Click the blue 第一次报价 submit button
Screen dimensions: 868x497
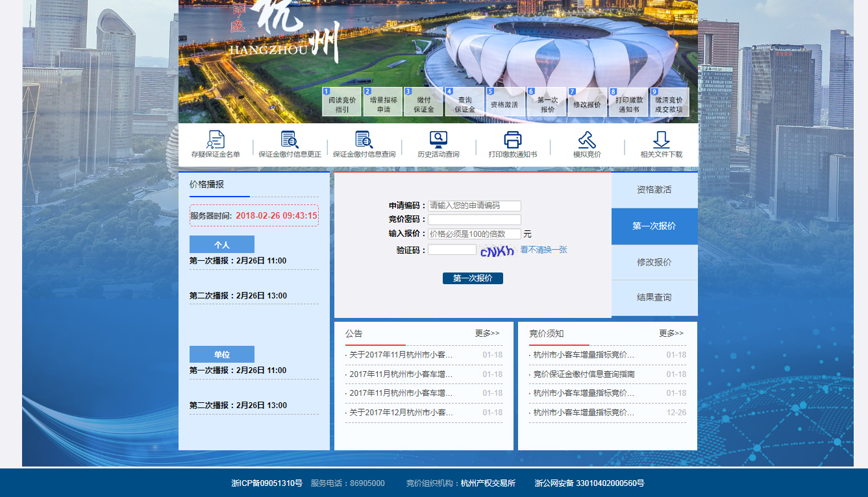pos(473,278)
